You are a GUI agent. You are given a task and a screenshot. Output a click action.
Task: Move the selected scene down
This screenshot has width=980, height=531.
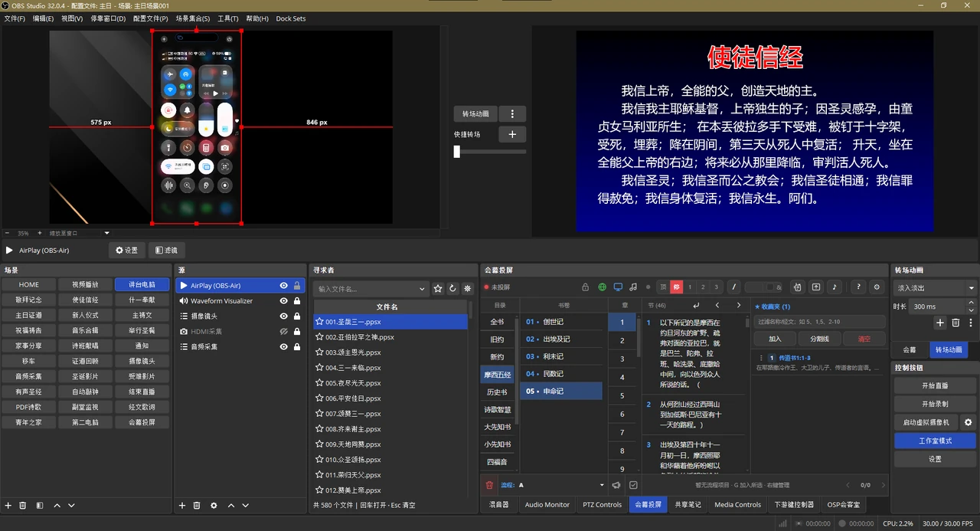click(x=71, y=506)
